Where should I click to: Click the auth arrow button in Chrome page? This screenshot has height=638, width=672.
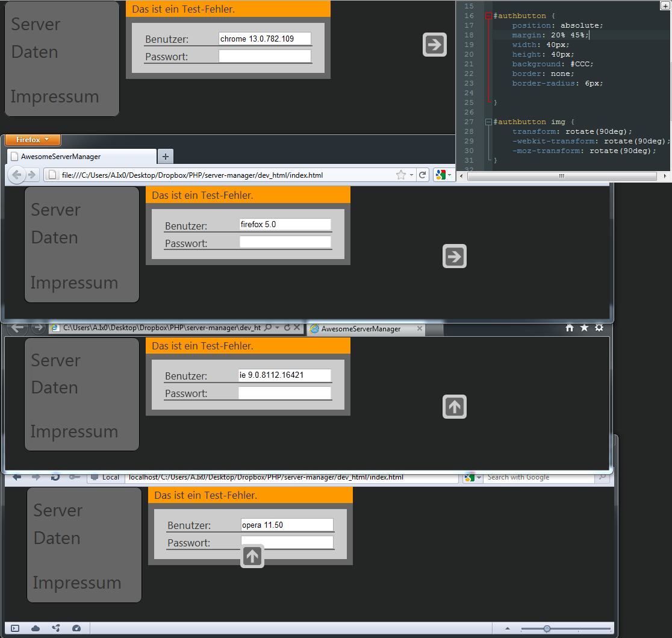[434, 45]
